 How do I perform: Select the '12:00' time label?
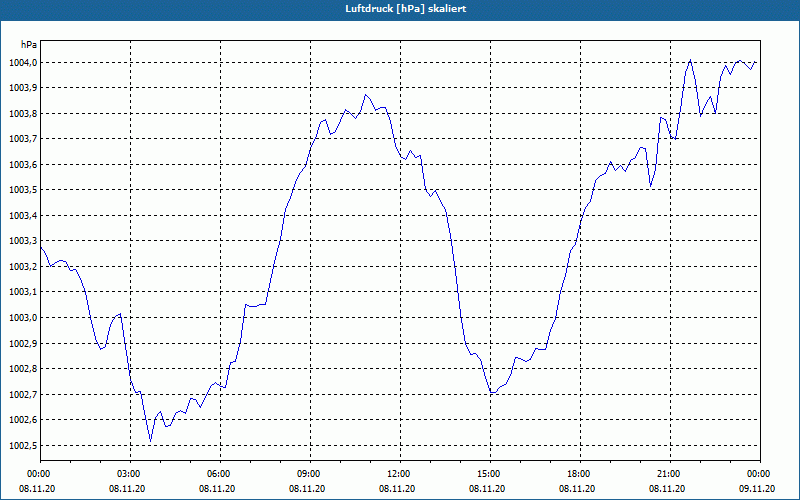[400, 474]
